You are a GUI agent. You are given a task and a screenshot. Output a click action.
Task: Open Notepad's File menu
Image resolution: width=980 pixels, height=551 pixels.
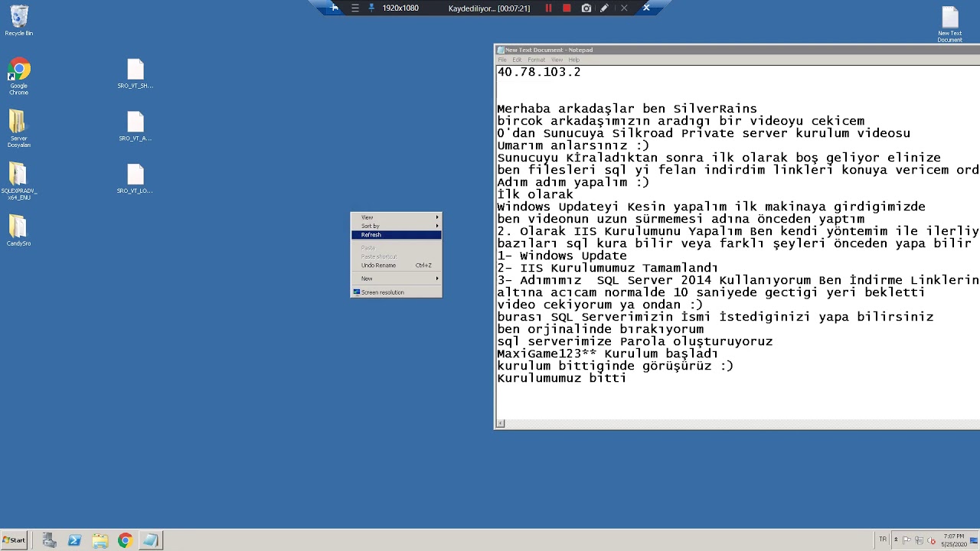(502, 60)
